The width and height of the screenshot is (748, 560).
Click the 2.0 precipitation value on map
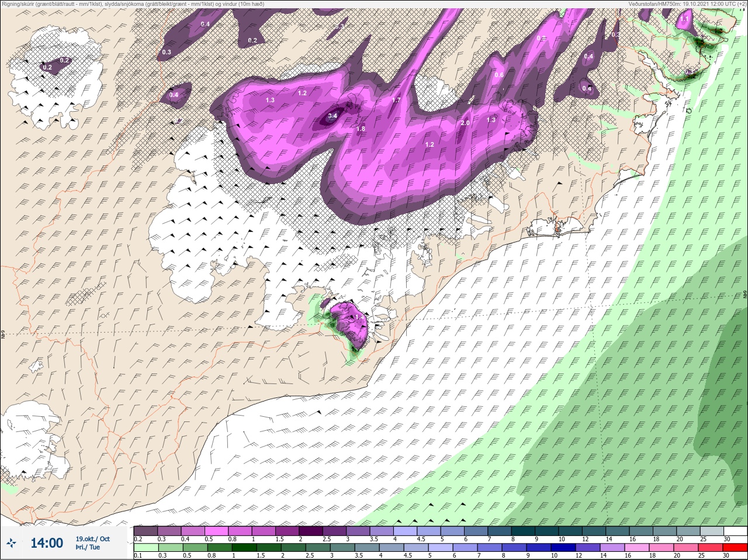(x=465, y=123)
